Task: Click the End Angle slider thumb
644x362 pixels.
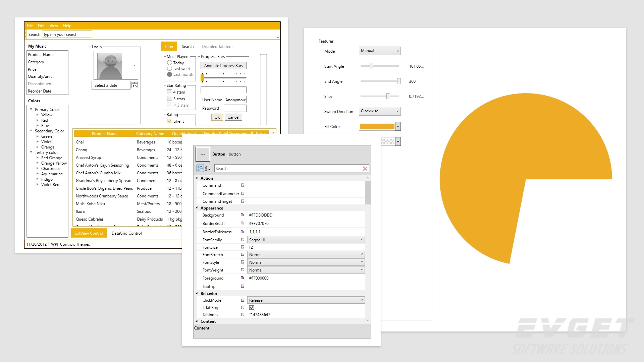Action: coord(399,81)
